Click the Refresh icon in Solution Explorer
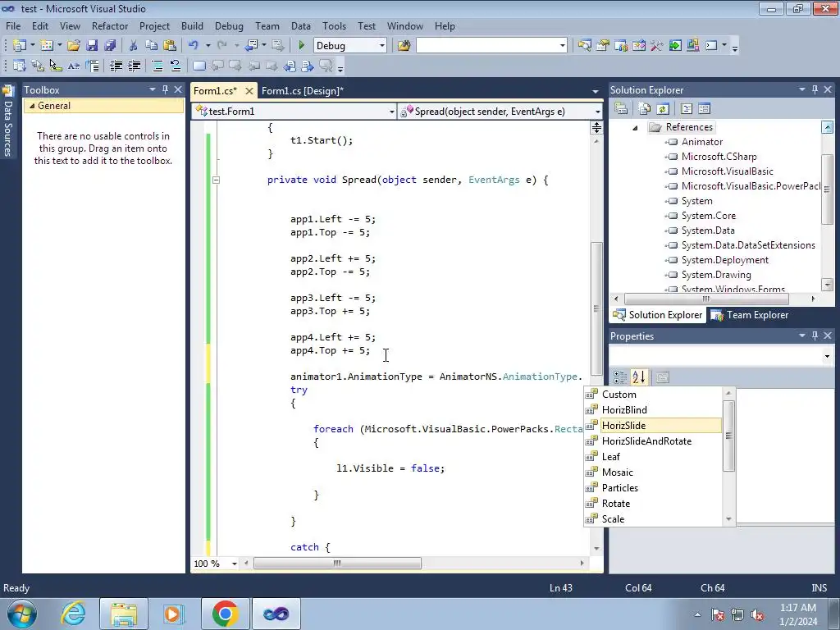Viewport: 840px width, 630px height. point(663,109)
